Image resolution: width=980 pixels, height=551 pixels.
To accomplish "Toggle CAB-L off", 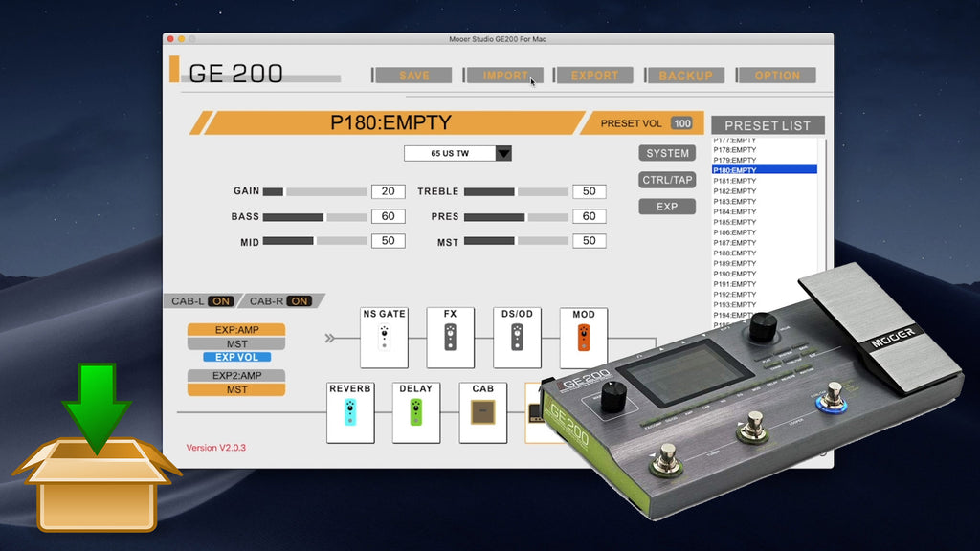I will [222, 300].
